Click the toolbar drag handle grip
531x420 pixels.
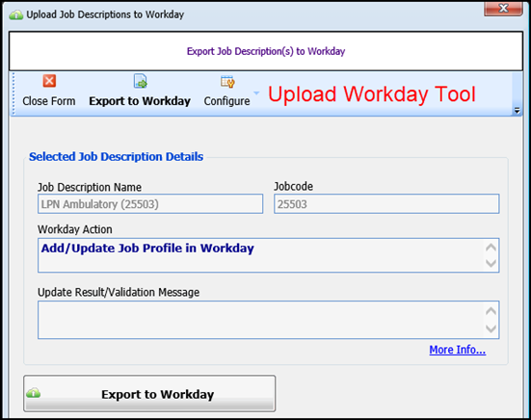(x=13, y=93)
